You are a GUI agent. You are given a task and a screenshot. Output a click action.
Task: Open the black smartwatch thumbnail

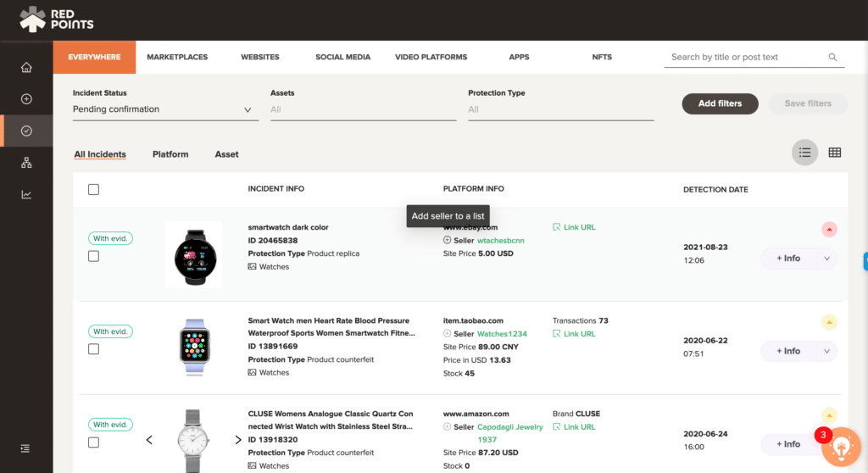coord(194,255)
